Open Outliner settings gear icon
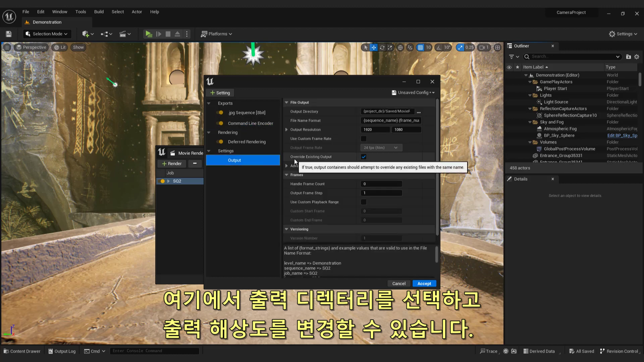Viewport: 644px width, 362px height. pos(637,57)
